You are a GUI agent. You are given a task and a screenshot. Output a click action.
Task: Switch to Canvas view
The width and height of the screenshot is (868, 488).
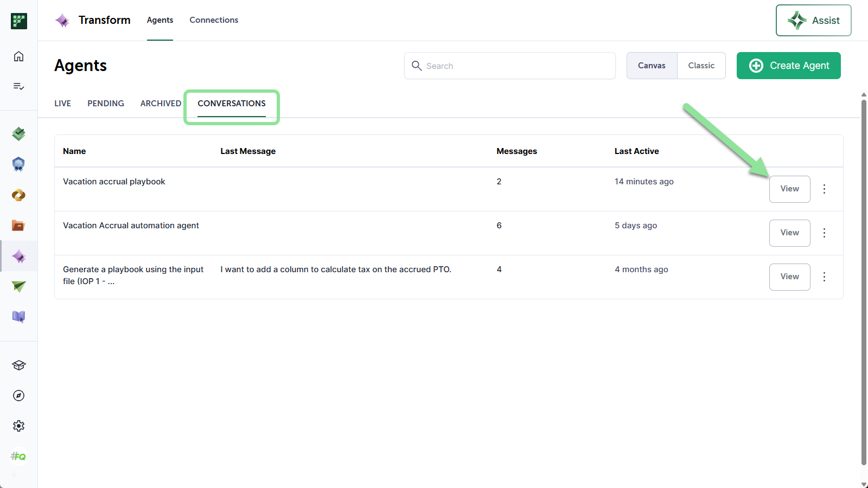point(652,66)
